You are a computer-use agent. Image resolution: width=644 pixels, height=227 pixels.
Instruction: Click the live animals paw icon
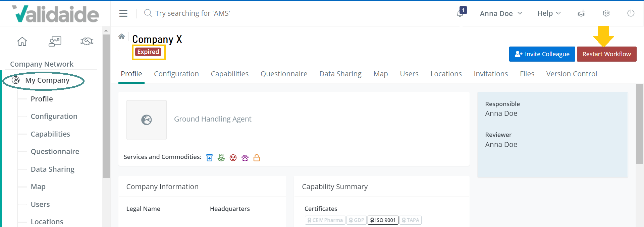[x=245, y=158]
